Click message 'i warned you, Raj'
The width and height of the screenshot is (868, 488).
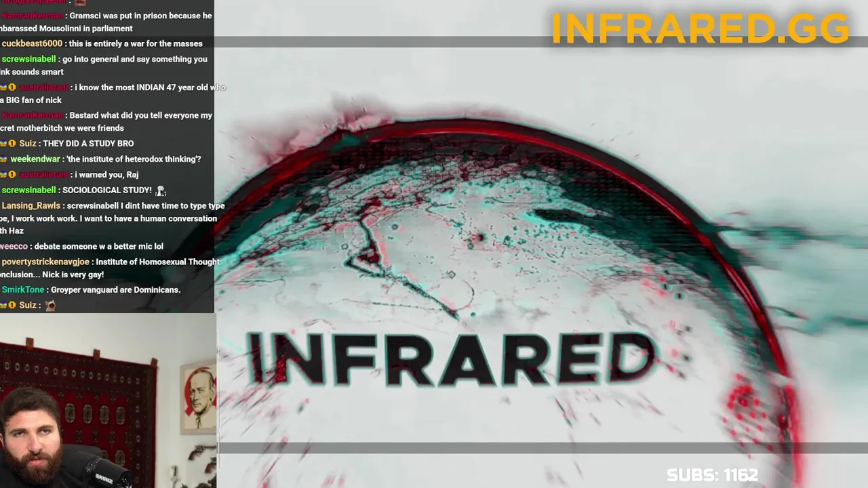[x=107, y=174]
